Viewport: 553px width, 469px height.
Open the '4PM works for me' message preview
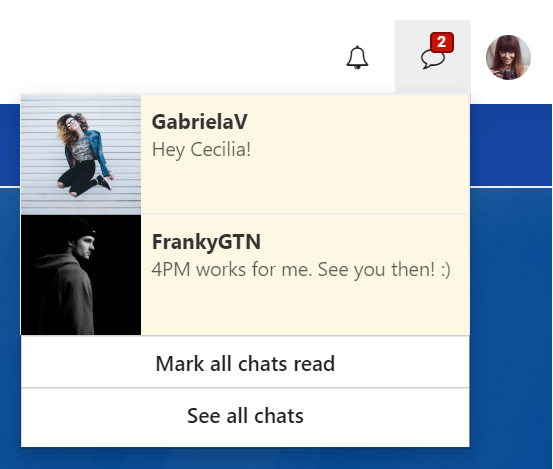301,269
